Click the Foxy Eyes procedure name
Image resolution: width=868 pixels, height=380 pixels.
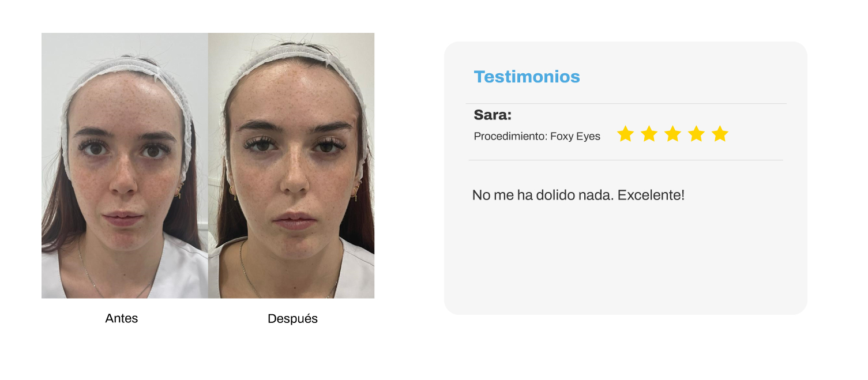(575, 137)
